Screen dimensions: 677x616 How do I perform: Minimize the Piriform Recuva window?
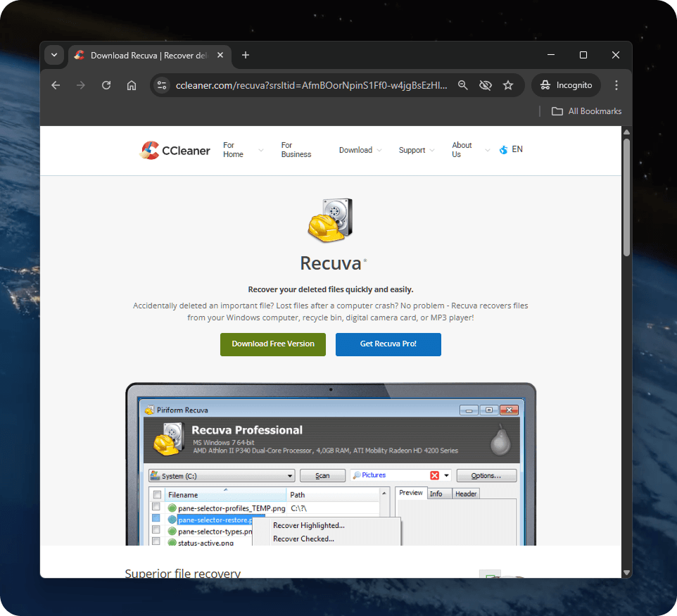[469, 410]
